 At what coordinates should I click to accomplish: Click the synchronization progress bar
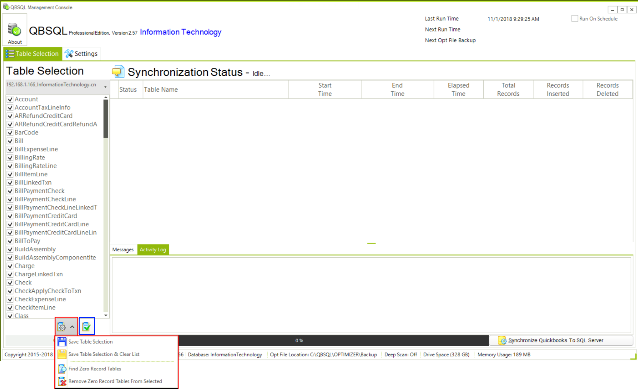(x=299, y=340)
